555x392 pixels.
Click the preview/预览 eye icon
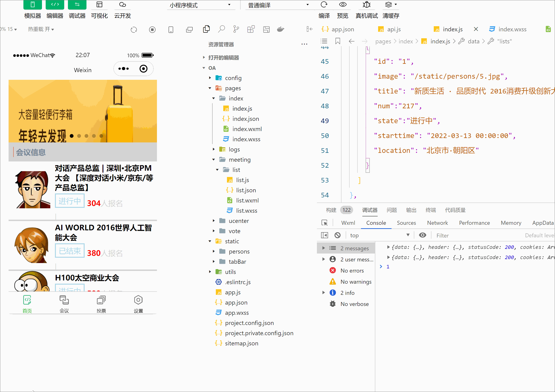[x=343, y=6]
